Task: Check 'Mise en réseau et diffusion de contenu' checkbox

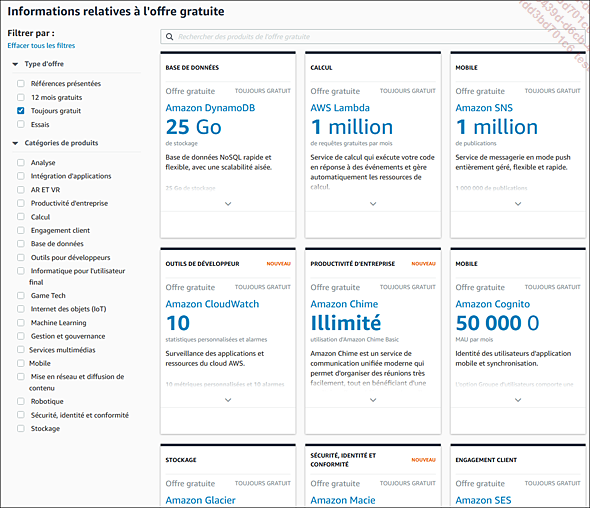Action: 21,377
